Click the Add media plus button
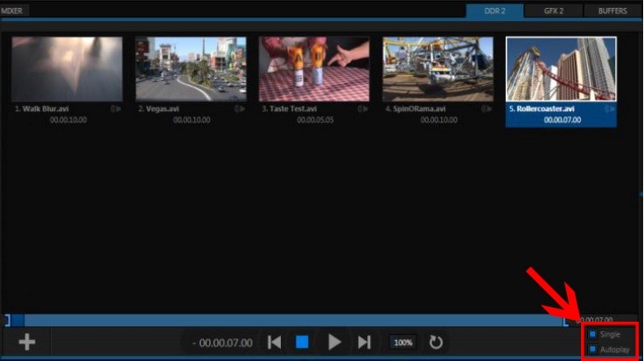This screenshot has width=644, height=361. [27, 342]
